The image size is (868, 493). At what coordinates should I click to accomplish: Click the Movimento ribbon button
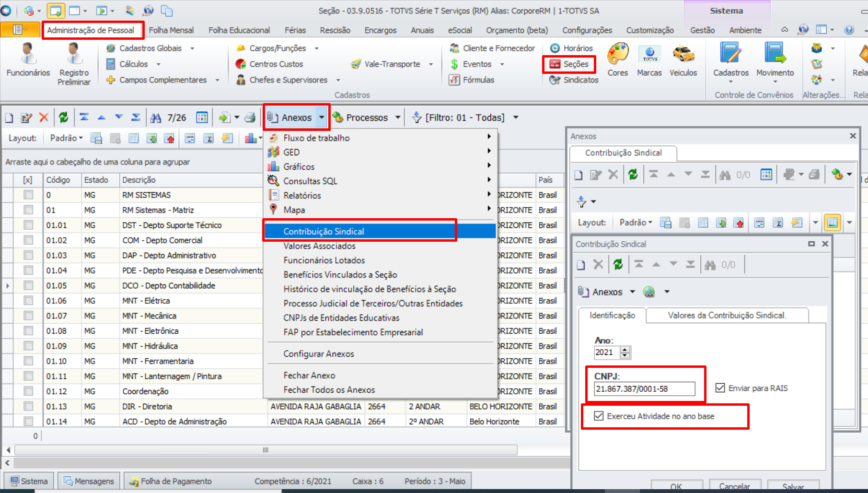[x=775, y=63]
